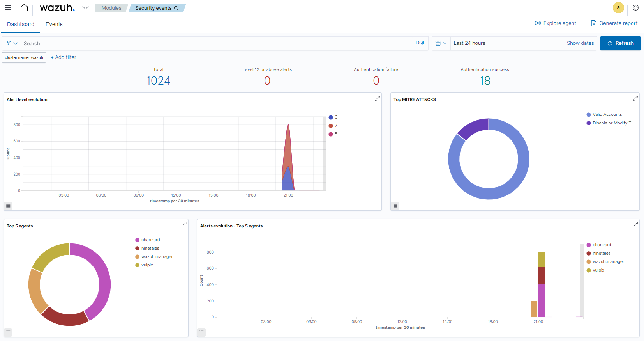Select level 7 legend color swatch
This screenshot has height=341, width=644.
[x=331, y=126]
